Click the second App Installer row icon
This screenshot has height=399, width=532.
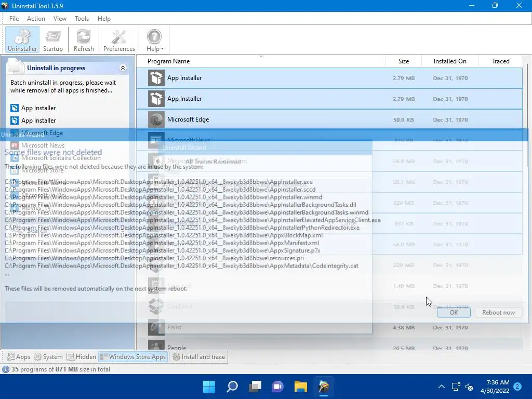coord(156,99)
